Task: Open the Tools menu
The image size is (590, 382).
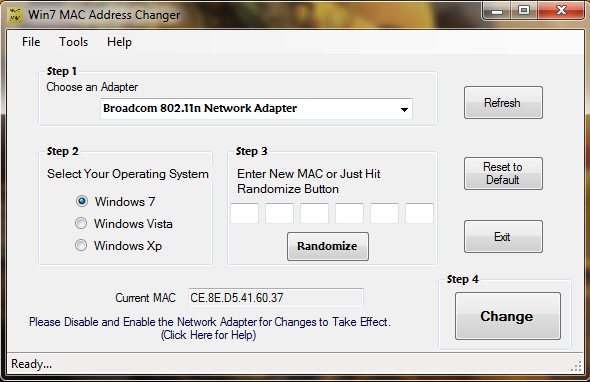Action: (x=73, y=42)
